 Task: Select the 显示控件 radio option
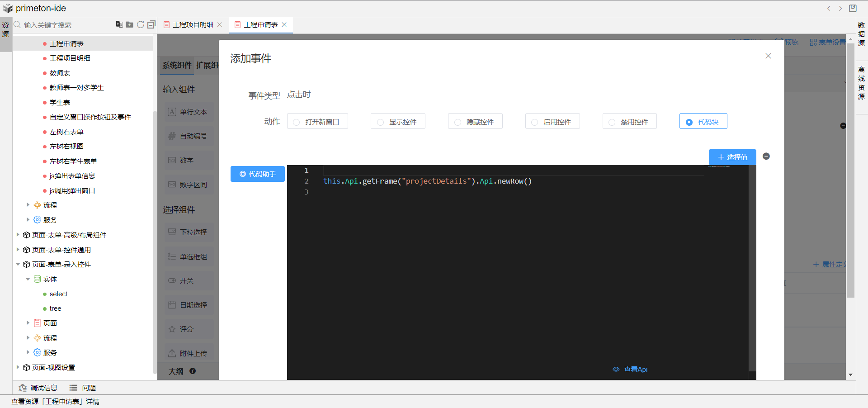point(380,122)
